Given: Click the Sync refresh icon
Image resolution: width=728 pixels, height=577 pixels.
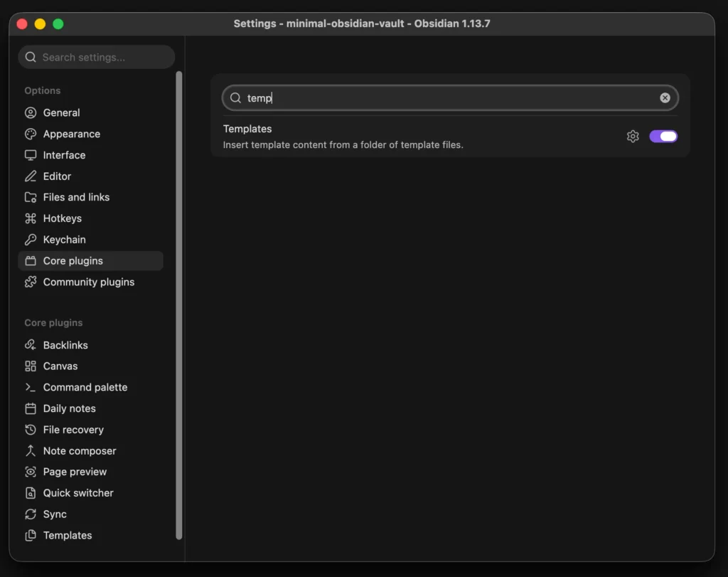Looking at the screenshot, I should click(x=31, y=514).
